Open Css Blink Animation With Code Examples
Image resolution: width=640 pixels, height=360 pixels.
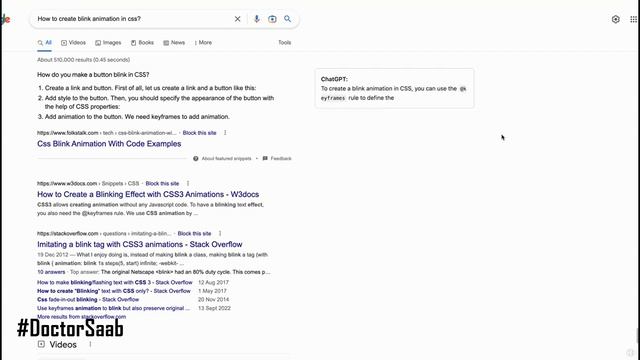[109, 144]
